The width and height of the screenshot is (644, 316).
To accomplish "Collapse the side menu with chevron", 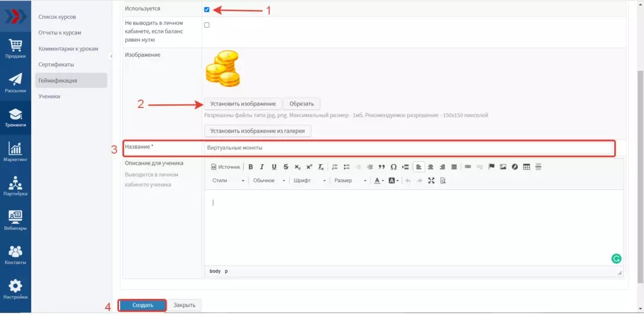I will point(112,56).
